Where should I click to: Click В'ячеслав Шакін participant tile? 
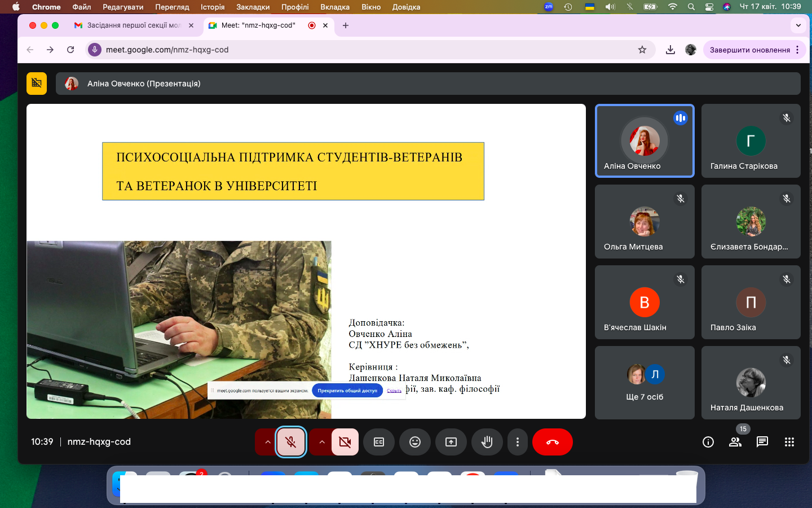pos(645,302)
